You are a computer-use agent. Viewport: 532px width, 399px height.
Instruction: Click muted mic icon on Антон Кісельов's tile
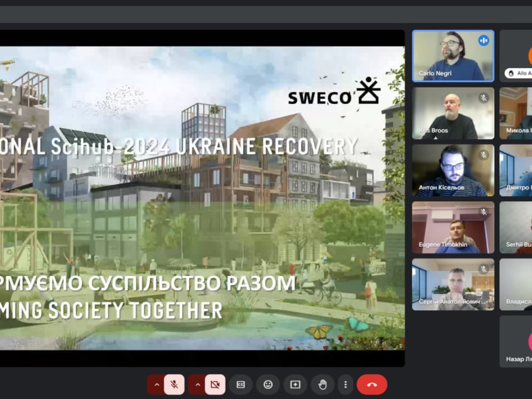pyautogui.click(x=484, y=155)
